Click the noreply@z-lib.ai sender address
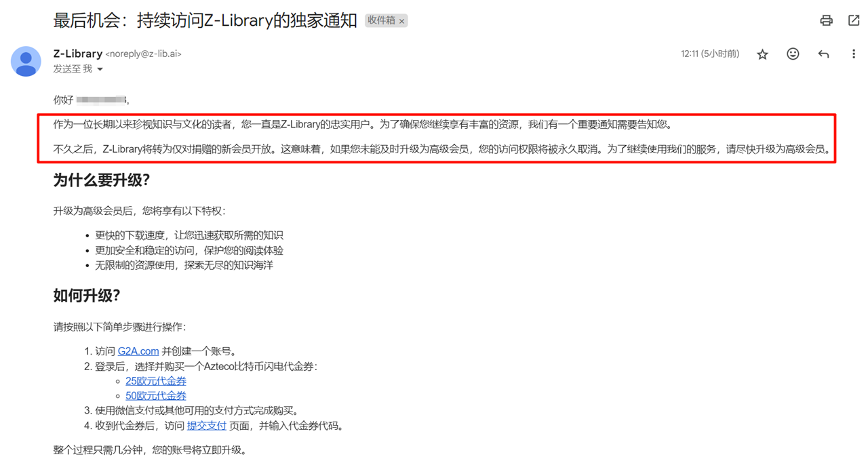Image resolution: width=868 pixels, height=461 pixels. [143, 54]
